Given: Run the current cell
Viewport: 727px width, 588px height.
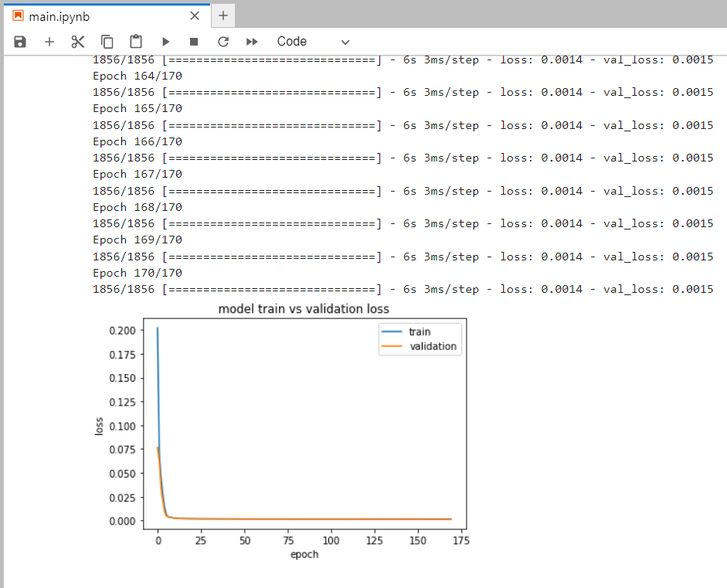Looking at the screenshot, I should point(165,42).
